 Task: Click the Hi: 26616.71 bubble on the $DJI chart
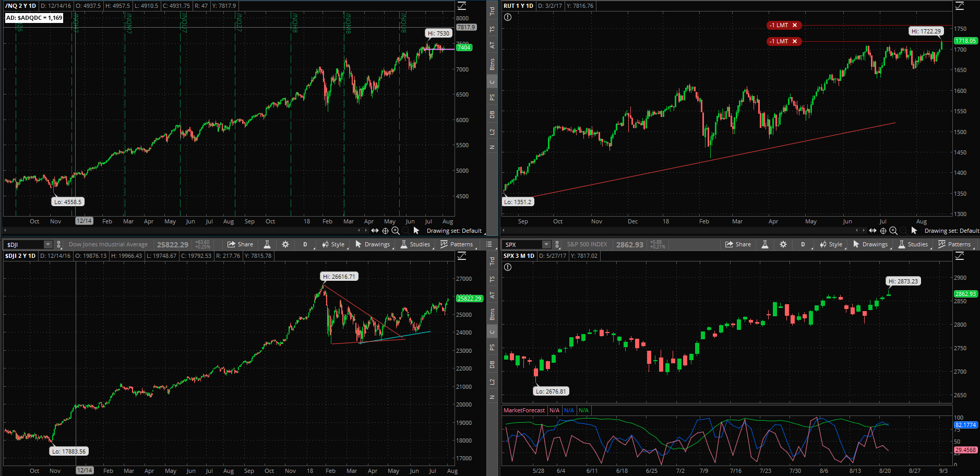click(339, 277)
